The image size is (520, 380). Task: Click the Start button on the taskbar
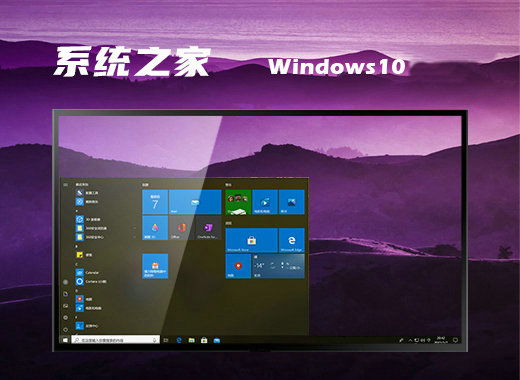point(65,340)
